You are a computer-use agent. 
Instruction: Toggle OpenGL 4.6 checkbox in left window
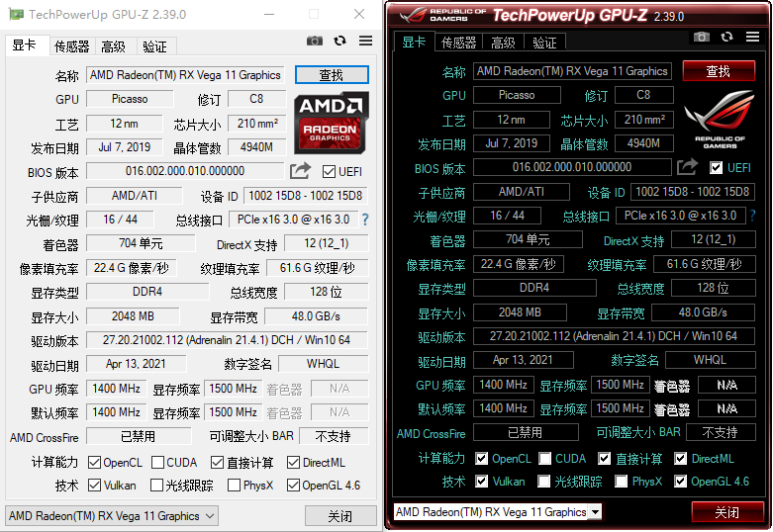(293, 486)
